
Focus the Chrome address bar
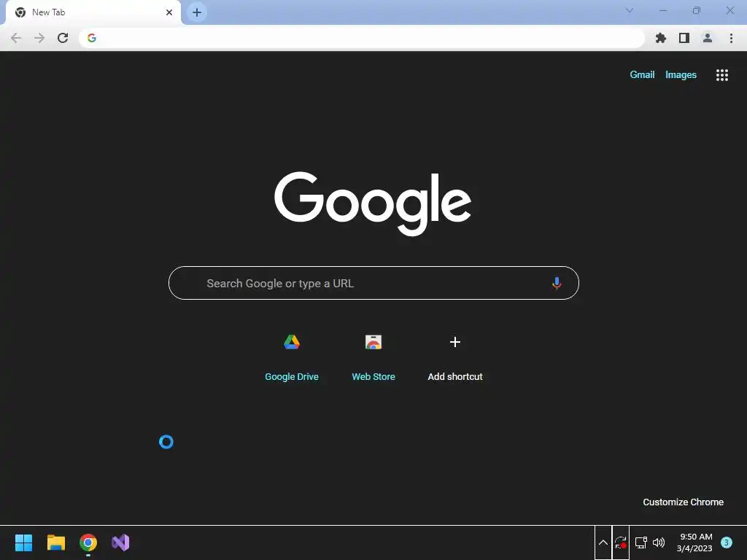(362, 38)
